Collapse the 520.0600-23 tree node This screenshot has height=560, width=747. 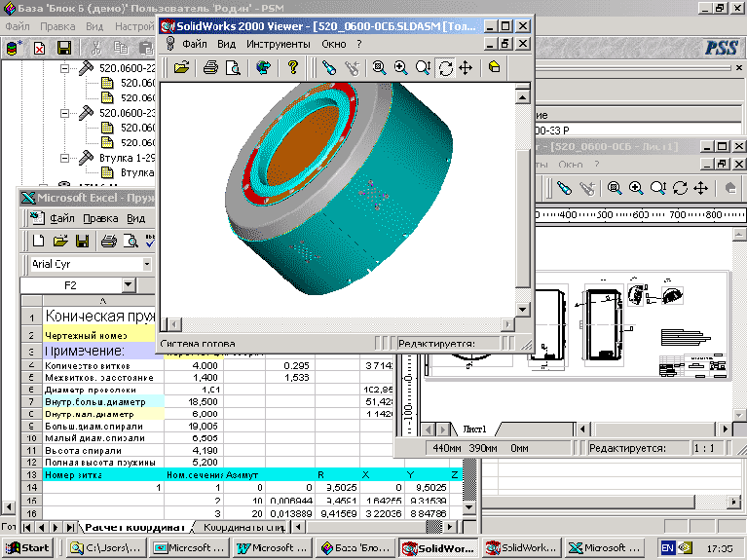(x=64, y=113)
